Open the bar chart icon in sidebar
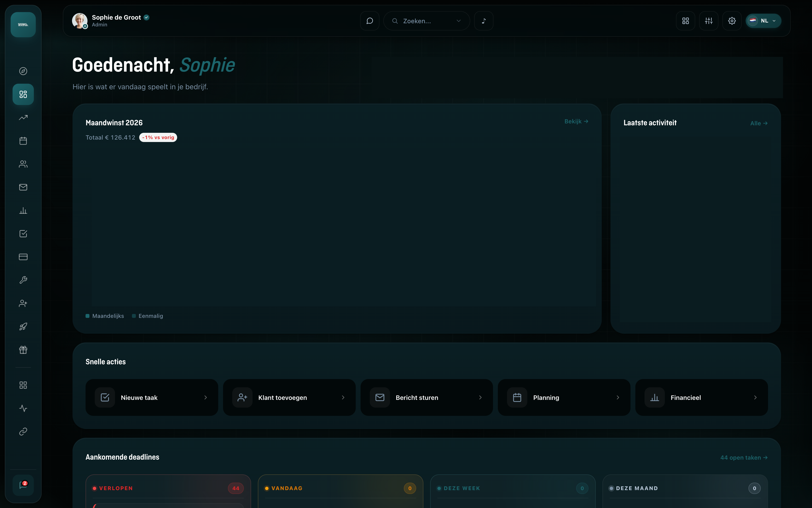This screenshot has height=508, width=812. 23,210
